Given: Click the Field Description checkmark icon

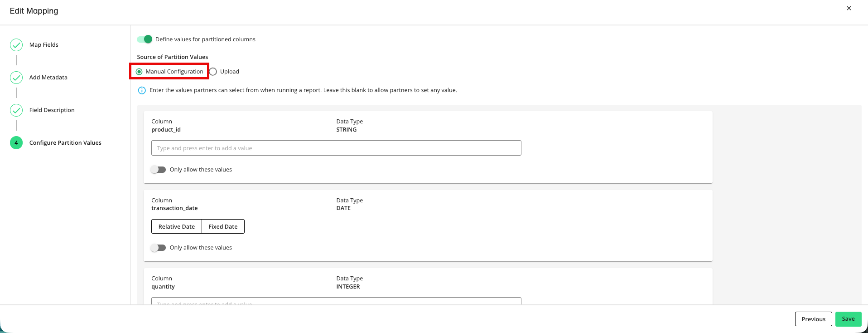Looking at the screenshot, I should pos(16,110).
